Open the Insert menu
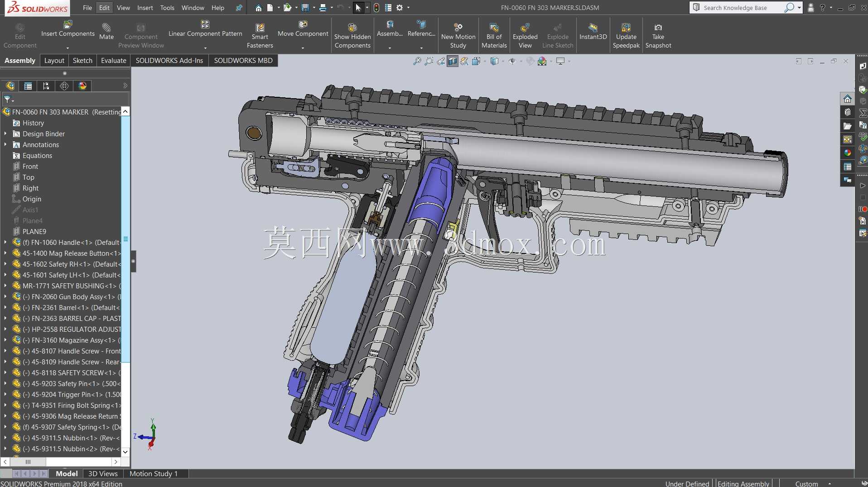The width and height of the screenshot is (868, 487). point(145,8)
